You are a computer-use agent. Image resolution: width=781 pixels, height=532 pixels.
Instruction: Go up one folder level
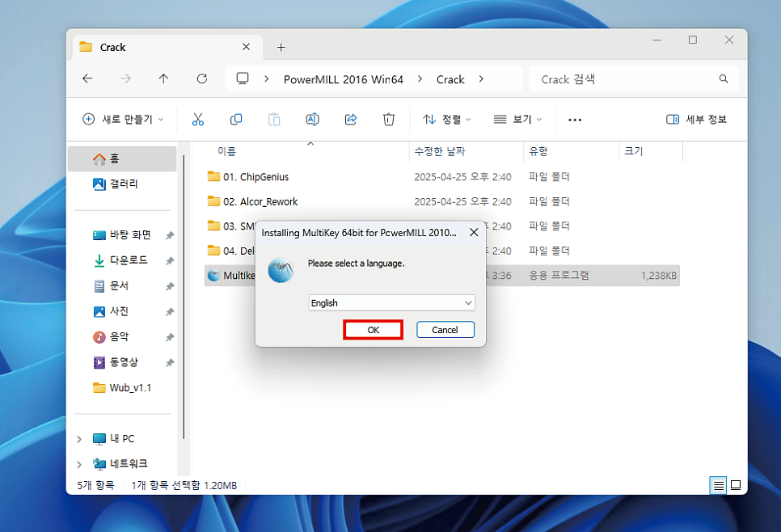coord(163,78)
